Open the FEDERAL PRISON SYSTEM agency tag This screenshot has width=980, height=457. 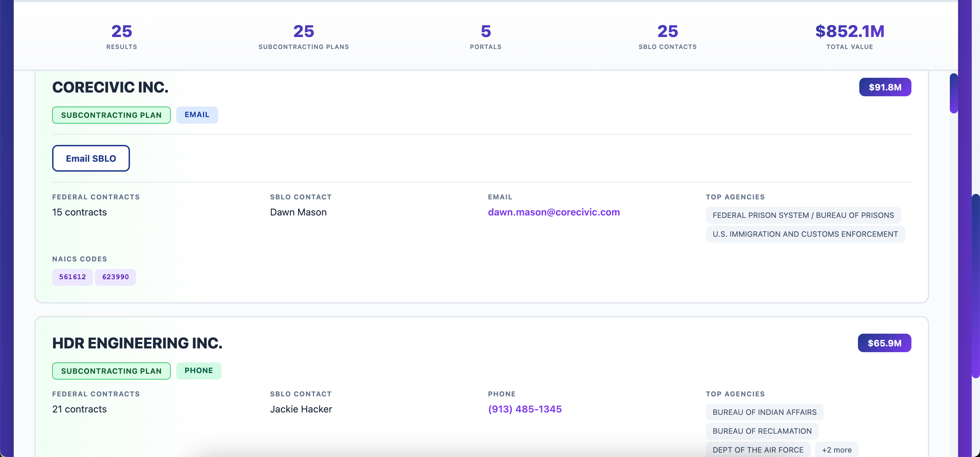point(803,215)
